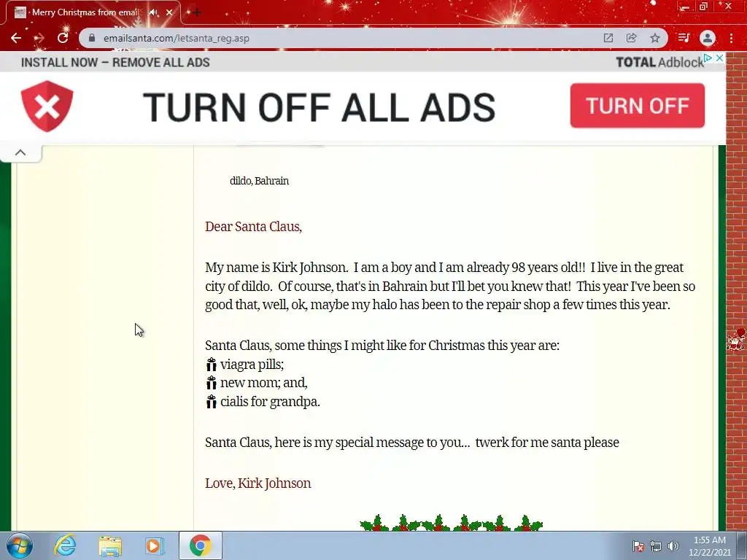Click 'Love, Kirk Johnson' signature
The image size is (747, 560).
[258, 483]
